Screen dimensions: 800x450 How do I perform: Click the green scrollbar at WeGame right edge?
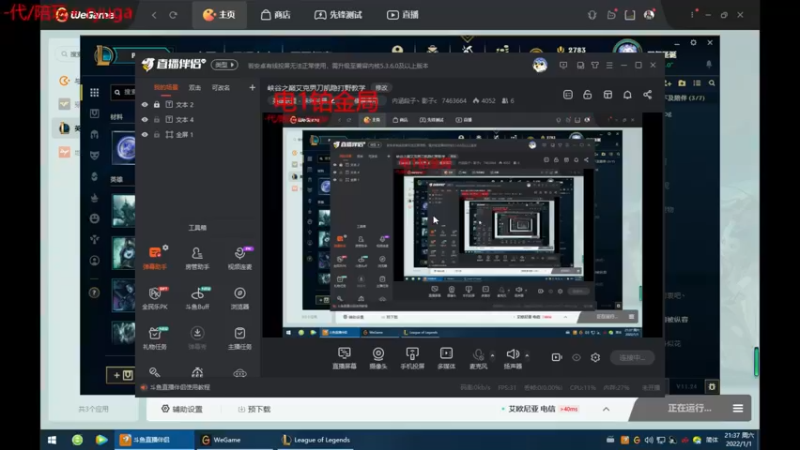pos(756,361)
